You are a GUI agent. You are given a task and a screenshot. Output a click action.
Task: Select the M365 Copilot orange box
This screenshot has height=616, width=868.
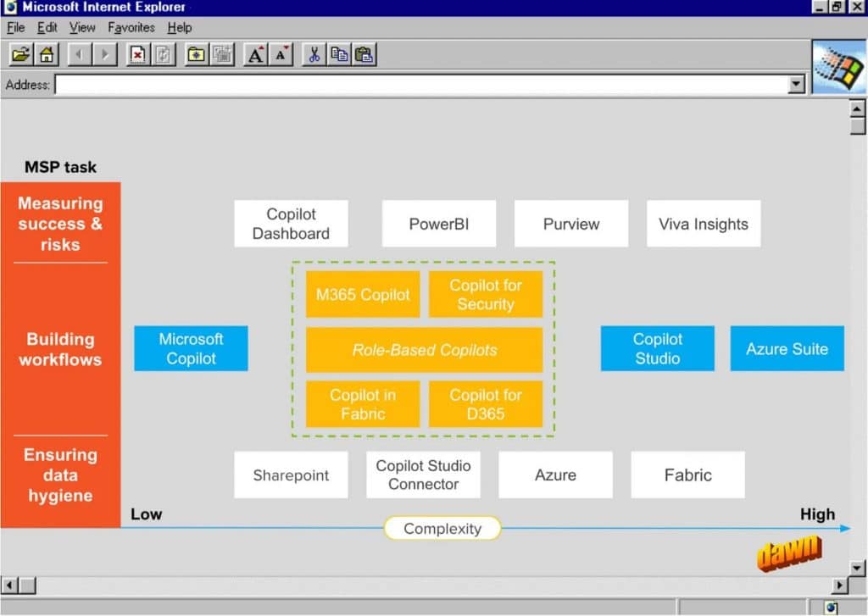363,295
